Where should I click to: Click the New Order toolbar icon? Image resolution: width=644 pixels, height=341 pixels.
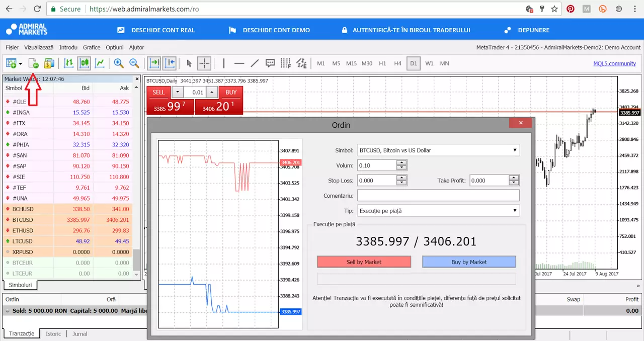click(34, 63)
